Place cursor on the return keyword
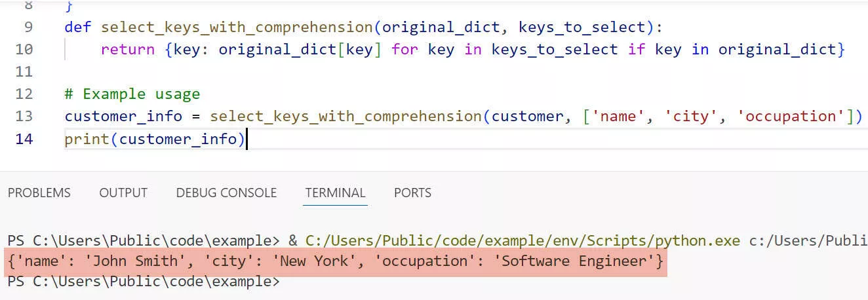Screen dimensions: 868x300 click(127, 49)
